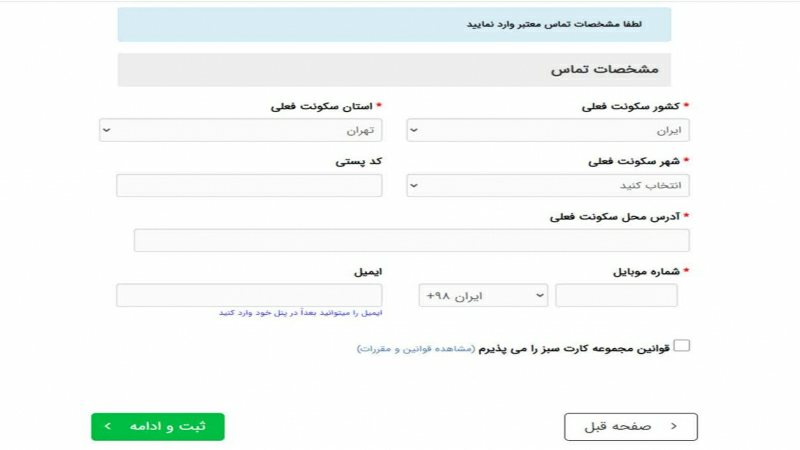800x450 pixels.
Task: Open the استان سکونت فعلی dropdown showing تهران
Action: [x=241, y=130]
